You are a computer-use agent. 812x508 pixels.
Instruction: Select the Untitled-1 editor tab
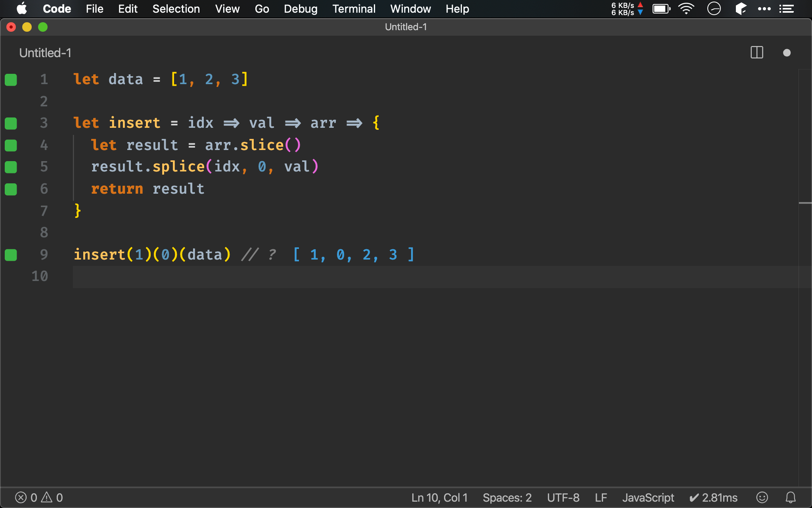(x=45, y=53)
